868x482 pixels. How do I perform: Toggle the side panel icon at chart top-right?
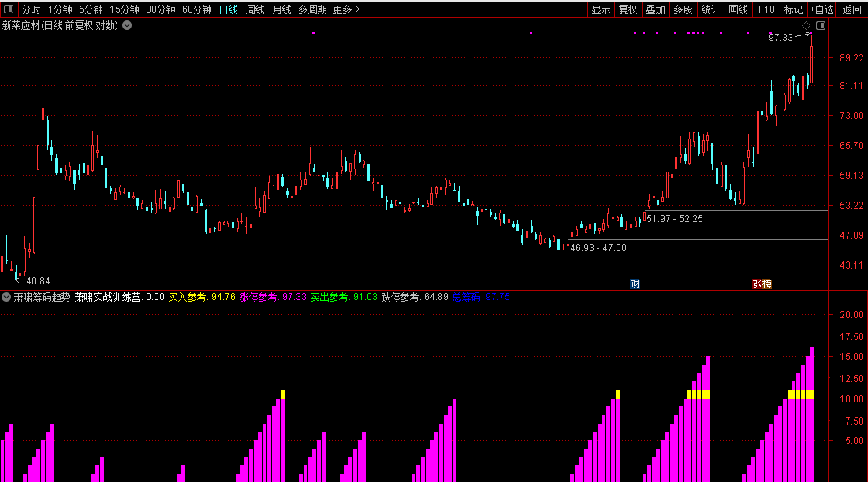click(x=821, y=25)
